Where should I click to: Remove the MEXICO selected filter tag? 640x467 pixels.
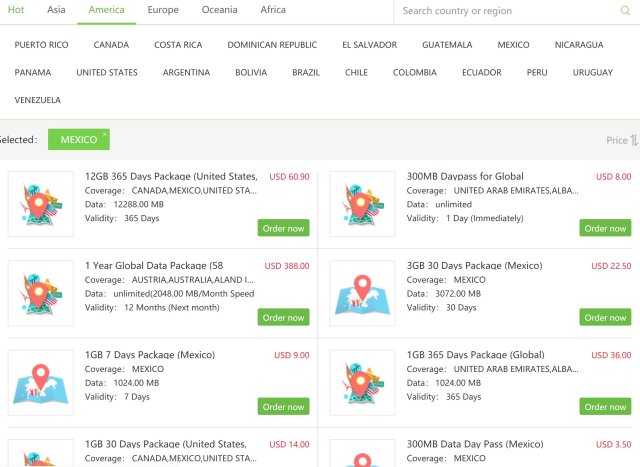click(105, 133)
